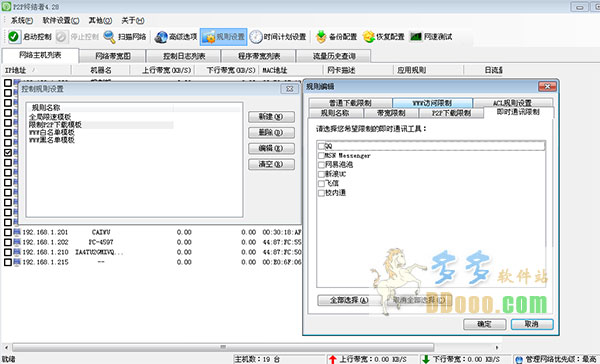Viewport: 600px width, 364px height.
Task: Click the computer icon beside 192.168.1.215
Action: tap(17, 262)
